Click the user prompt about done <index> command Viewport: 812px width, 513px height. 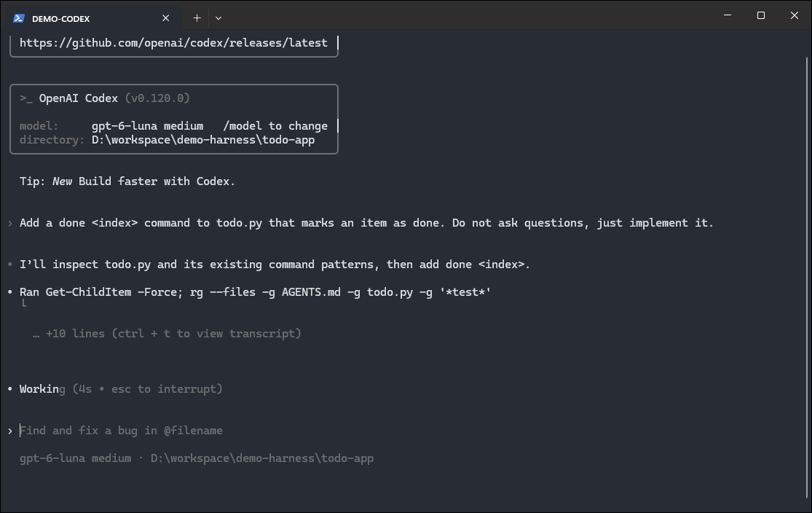[x=366, y=223]
